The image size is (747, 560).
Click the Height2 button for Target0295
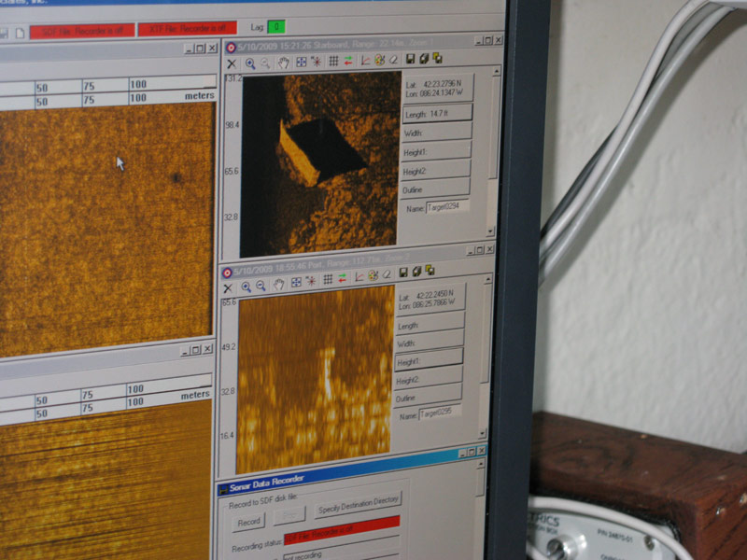point(429,378)
